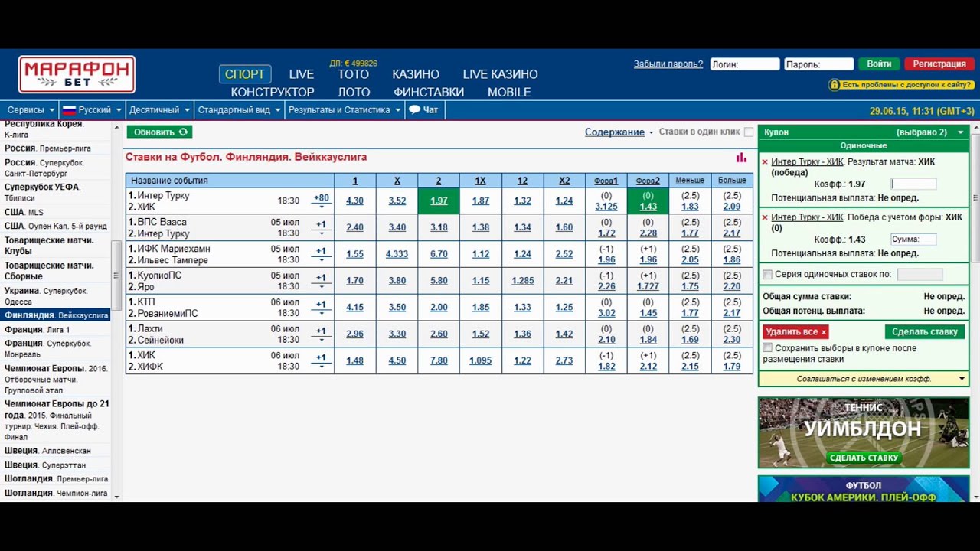This screenshot has width=980, height=551.
Task: Click Забыли пароль? link
Action: click(x=668, y=64)
